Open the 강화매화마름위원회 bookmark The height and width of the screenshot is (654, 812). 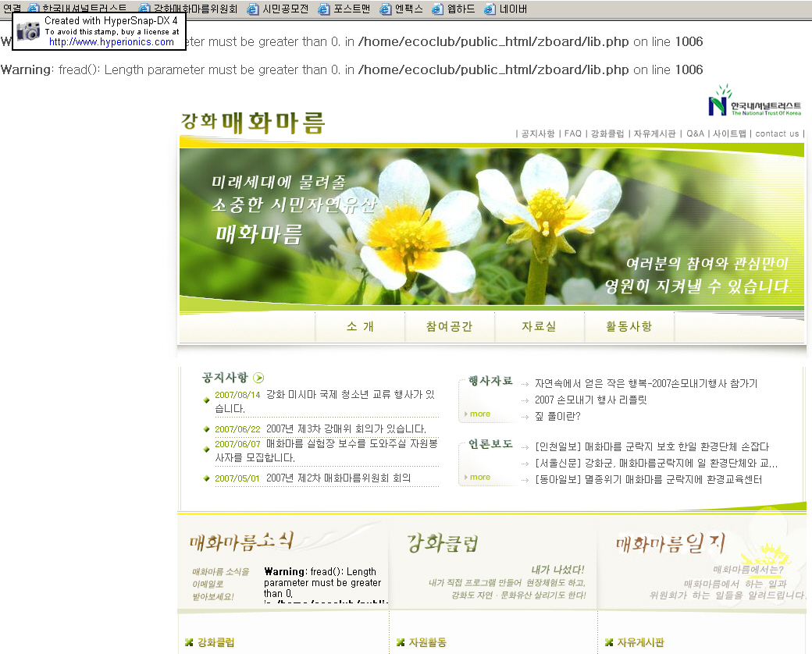click(x=194, y=9)
